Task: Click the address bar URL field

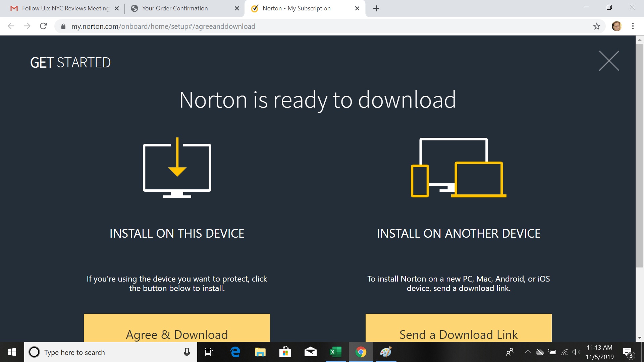Action: click(302, 26)
